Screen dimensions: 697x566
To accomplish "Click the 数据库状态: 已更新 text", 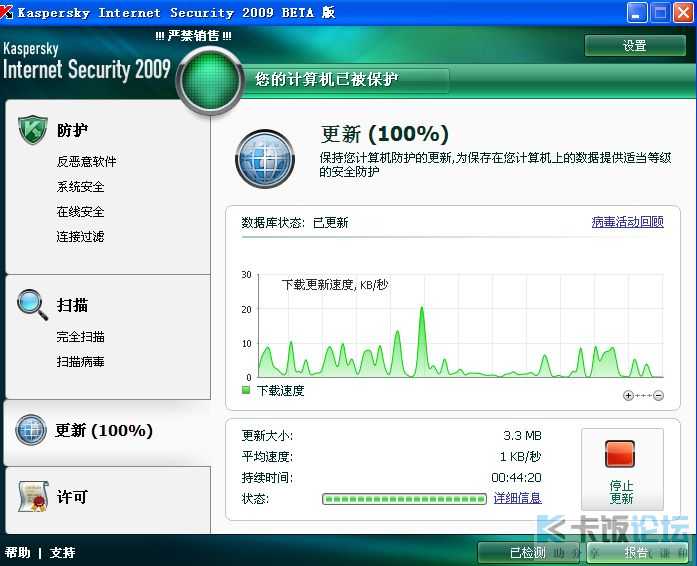I will click(x=295, y=222).
